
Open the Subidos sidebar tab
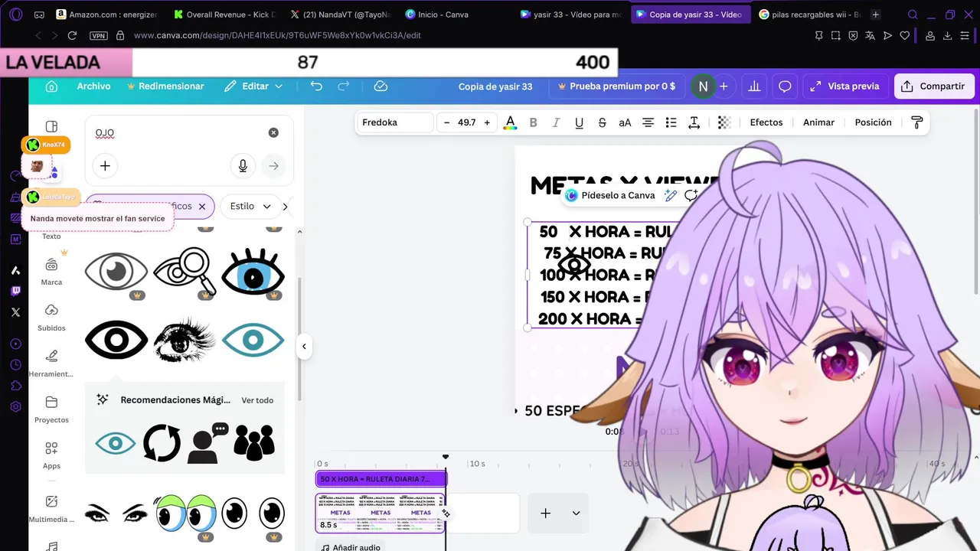tap(51, 318)
